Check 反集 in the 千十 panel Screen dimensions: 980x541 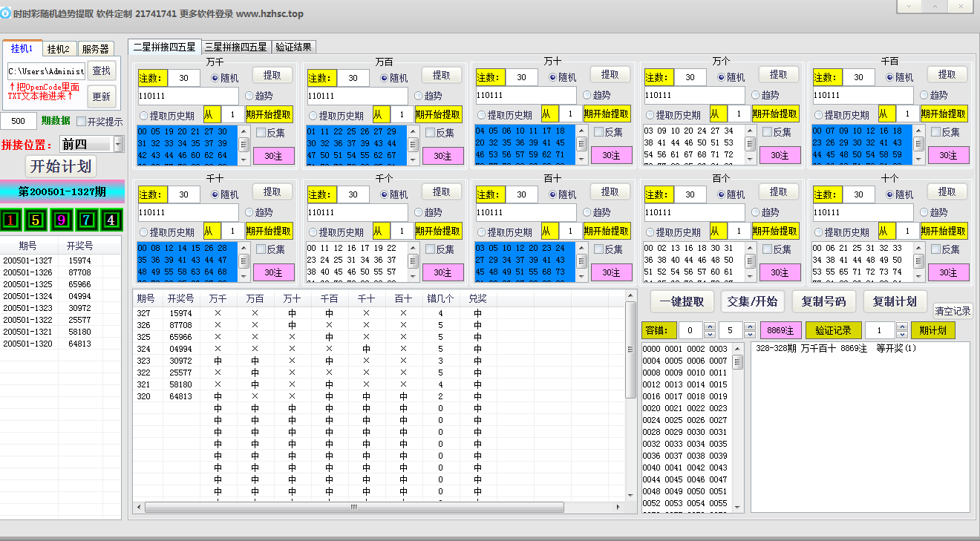pos(270,249)
